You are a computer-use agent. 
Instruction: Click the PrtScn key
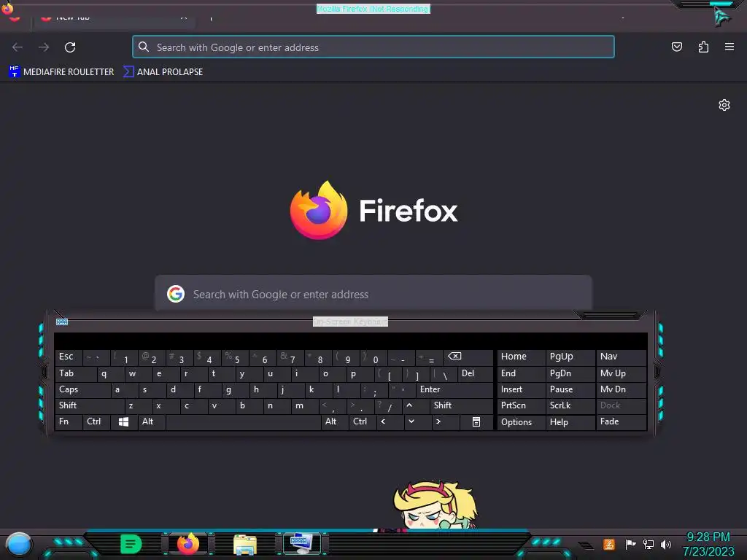pos(521,405)
